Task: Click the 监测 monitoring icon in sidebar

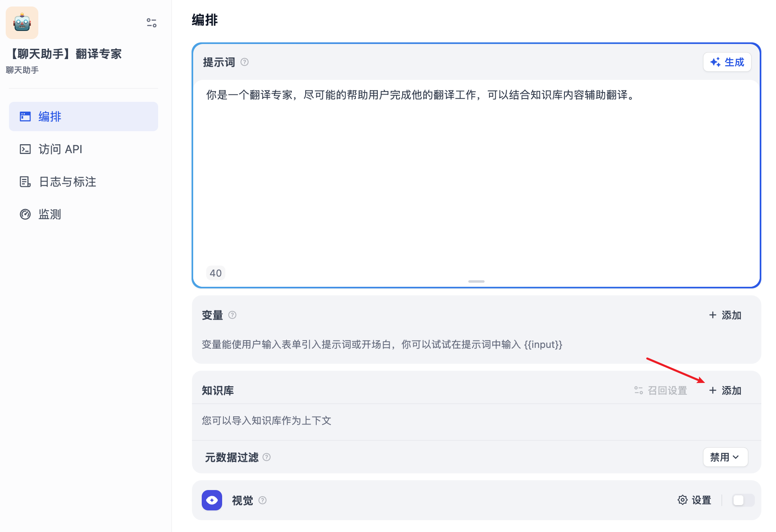Action: [x=25, y=214]
